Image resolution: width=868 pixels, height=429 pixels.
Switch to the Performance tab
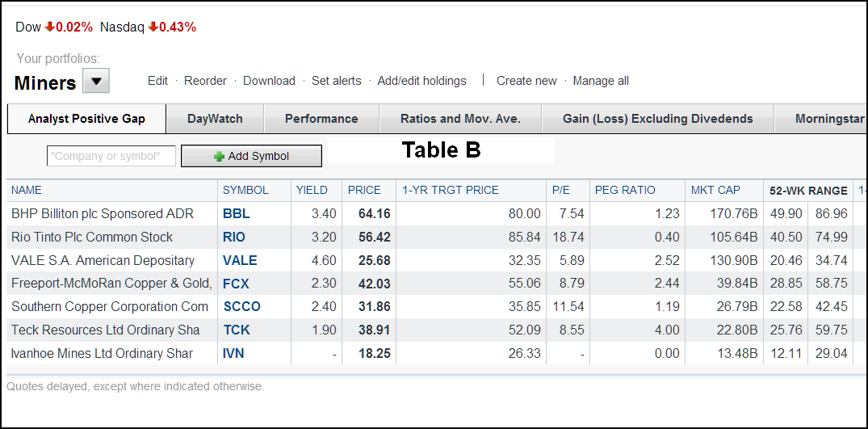click(x=321, y=119)
